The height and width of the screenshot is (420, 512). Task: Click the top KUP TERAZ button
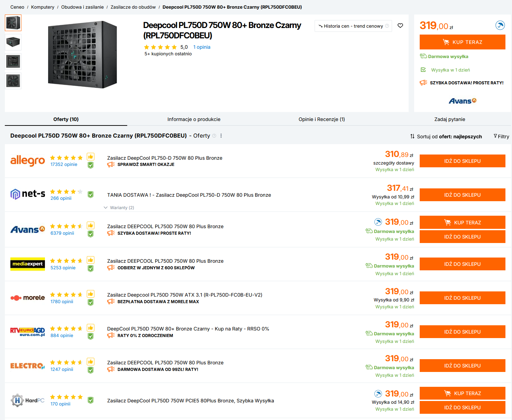click(462, 42)
